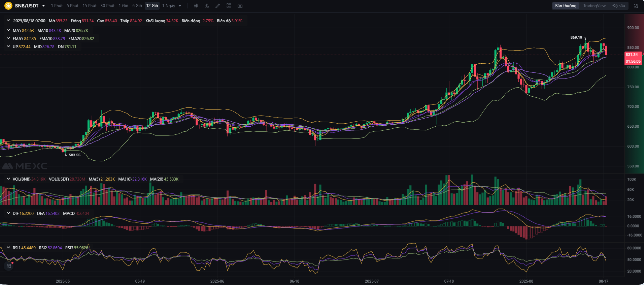Viewport: 644px width, 285px height.
Task: Take chart snapshot with camera icon
Action: (x=240, y=6)
